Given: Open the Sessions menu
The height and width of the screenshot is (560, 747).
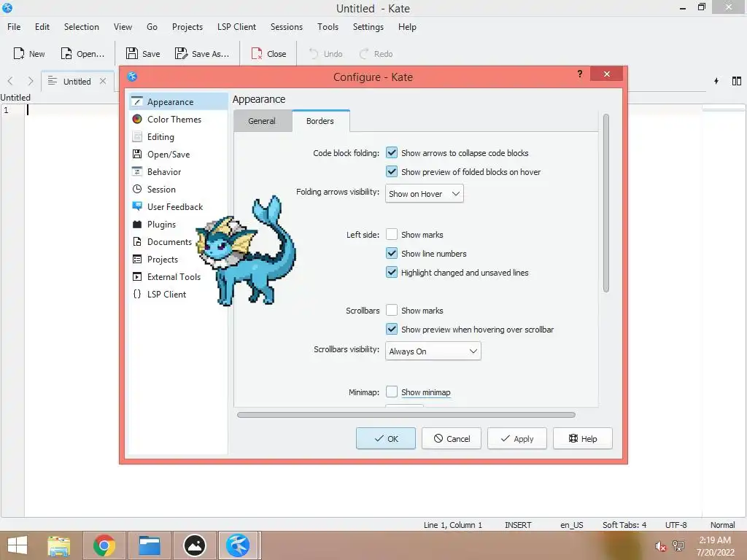Looking at the screenshot, I should [286, 27].
